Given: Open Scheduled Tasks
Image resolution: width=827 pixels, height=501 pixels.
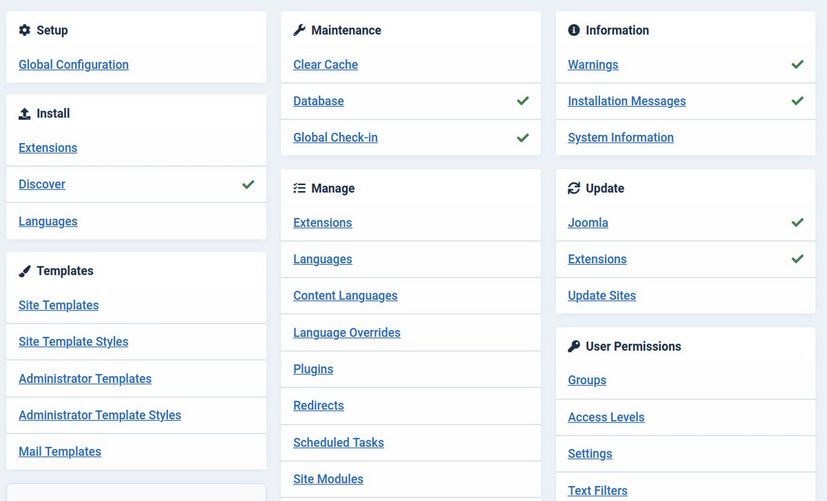Looking at the screenshot, I should click(338, 443).
